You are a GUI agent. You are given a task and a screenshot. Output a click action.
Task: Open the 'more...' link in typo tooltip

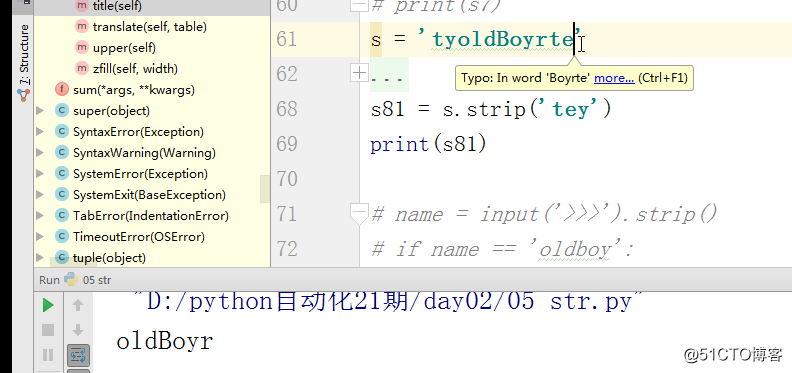click(614, 78)
